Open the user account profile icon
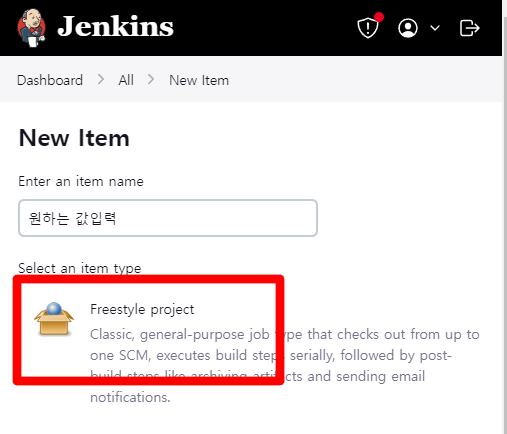The width and height of the screenshot is (507, 434). coord(408,28)
